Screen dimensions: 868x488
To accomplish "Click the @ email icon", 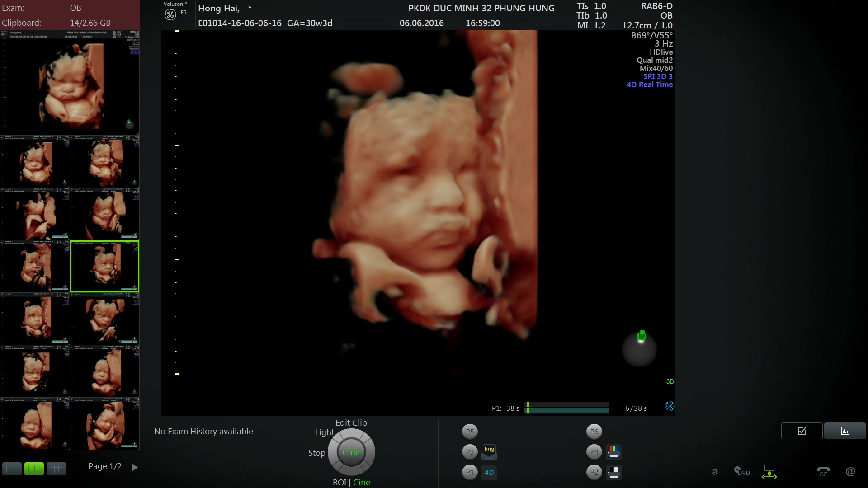I will tap(850, 472).
